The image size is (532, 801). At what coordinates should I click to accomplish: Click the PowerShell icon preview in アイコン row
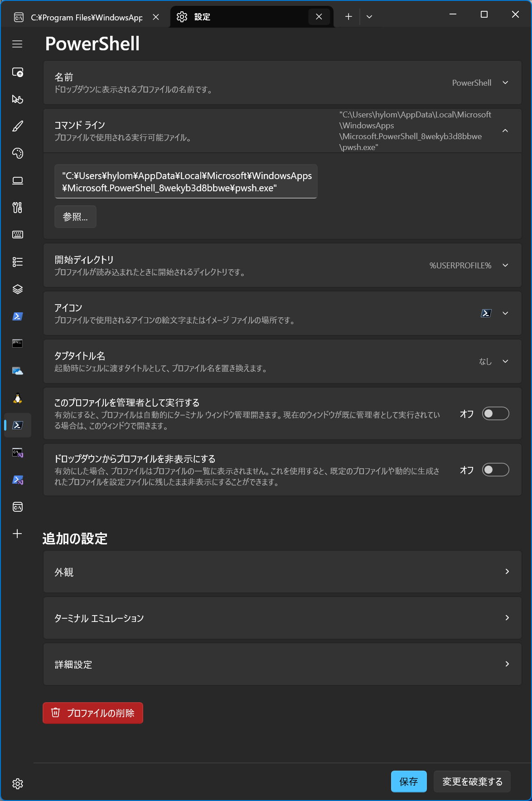tap(486, 313)
